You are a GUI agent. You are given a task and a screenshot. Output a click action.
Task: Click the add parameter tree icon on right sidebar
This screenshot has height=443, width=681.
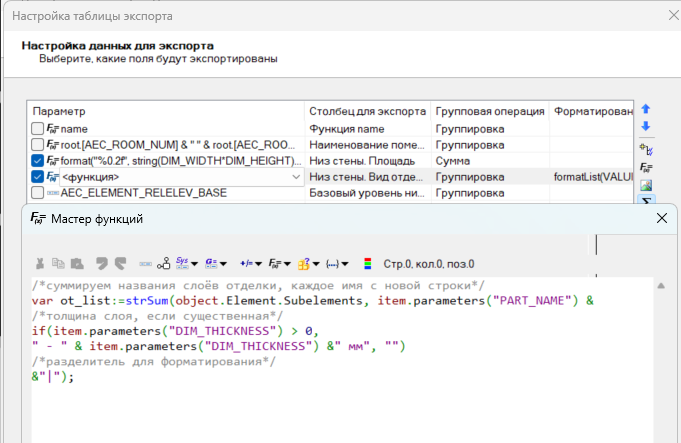[645, 148]
